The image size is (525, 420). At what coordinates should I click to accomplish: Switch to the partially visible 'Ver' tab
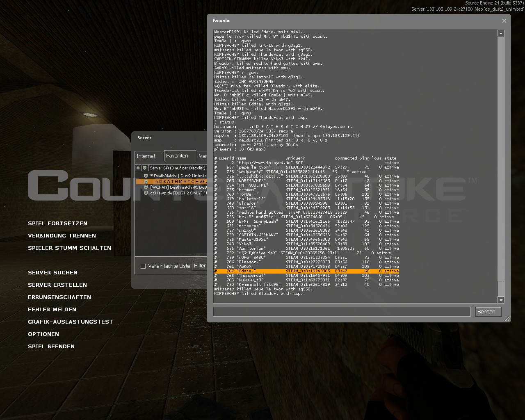(202, 156)
